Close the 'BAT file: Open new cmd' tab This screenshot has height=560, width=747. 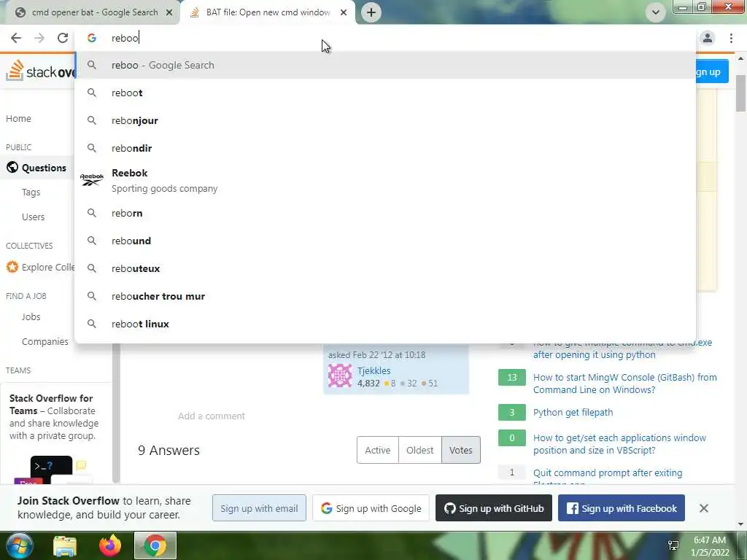coord(344,12)
